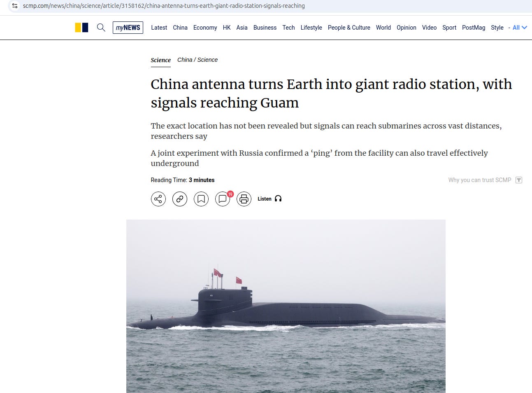Open the PostMag nav section
This screenshot has width=532, height=393.
(474, 28)
